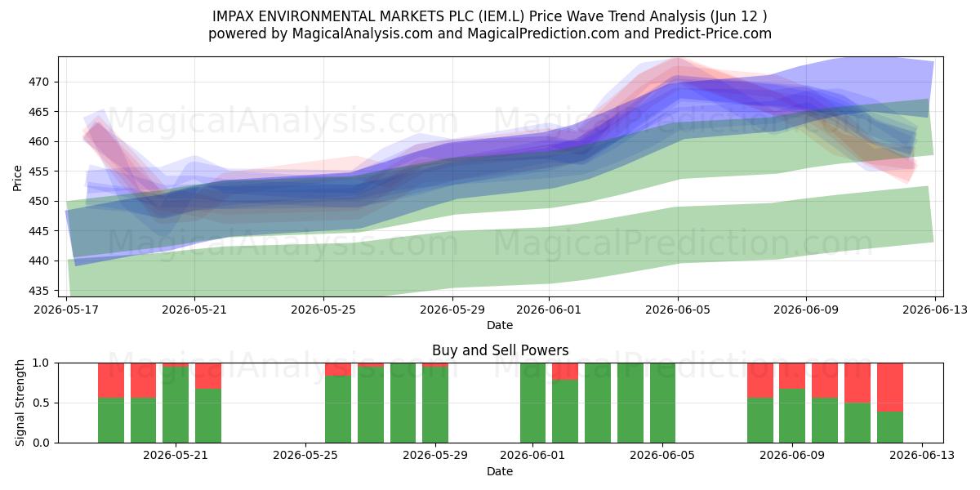The image size is (980, 490).
Task: Click the chart title mentioning IMPAX ENVIRONMENTAL MARKETS
Action: [x=489, y=16]
